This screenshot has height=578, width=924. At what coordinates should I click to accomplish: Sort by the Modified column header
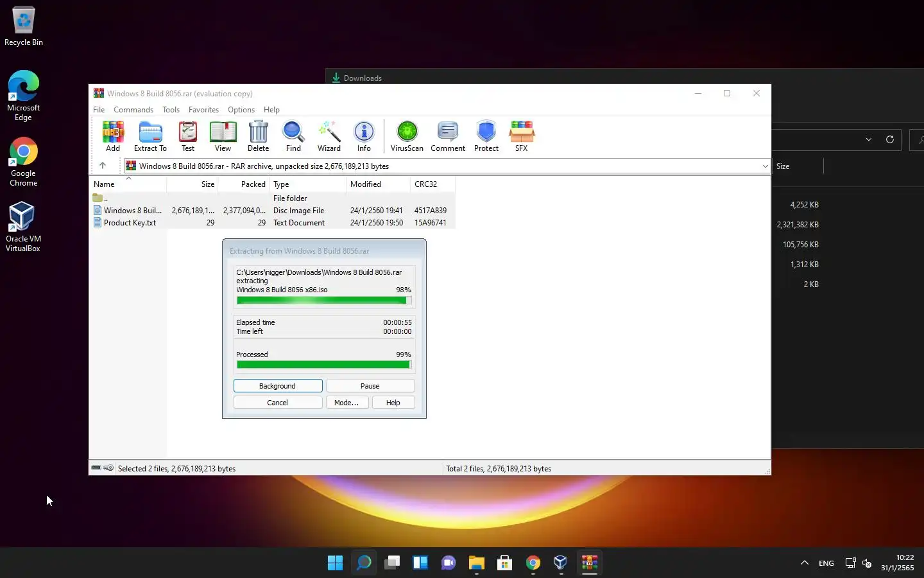tap(378, 184)
